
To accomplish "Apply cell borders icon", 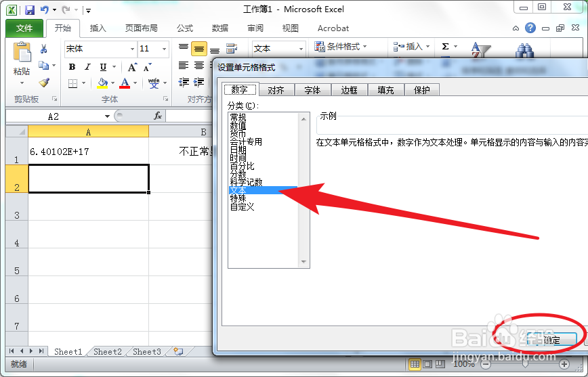I will click(x=72, y=83).
